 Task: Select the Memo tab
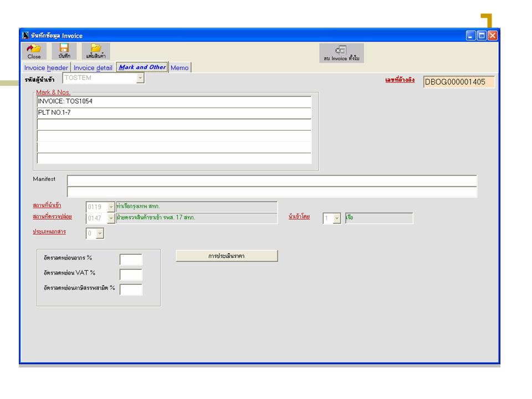pyautogui.click(x=180, y=68)
